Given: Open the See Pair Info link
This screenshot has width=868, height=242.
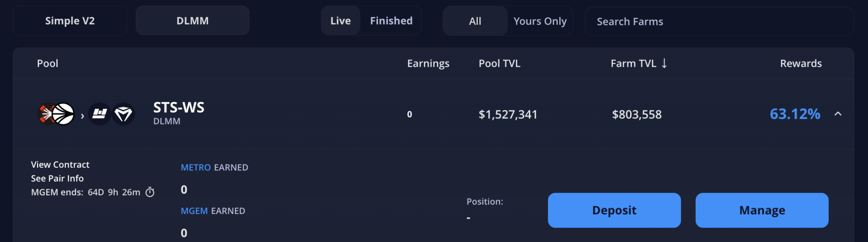Looking at the screenshot, I should coord(57,179).
